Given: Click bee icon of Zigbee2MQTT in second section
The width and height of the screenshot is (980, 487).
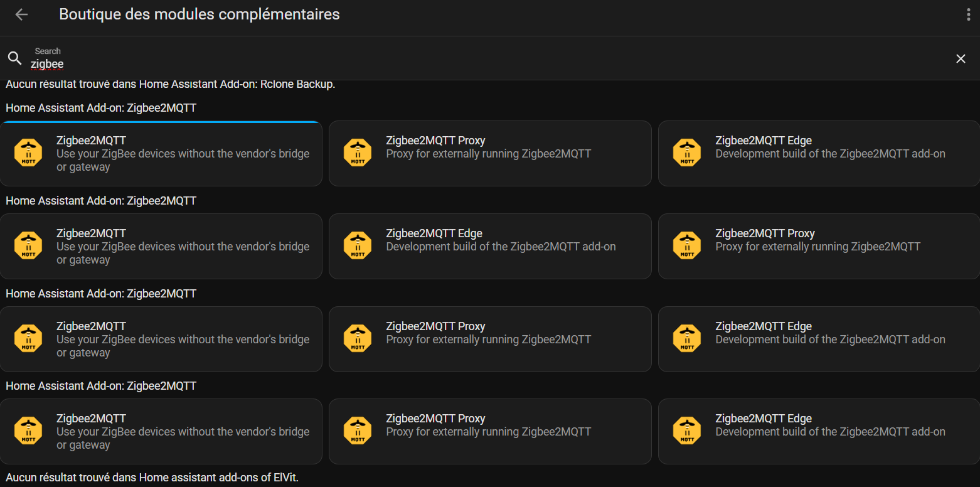Looking at the screenshot, I should pos(28,245).
